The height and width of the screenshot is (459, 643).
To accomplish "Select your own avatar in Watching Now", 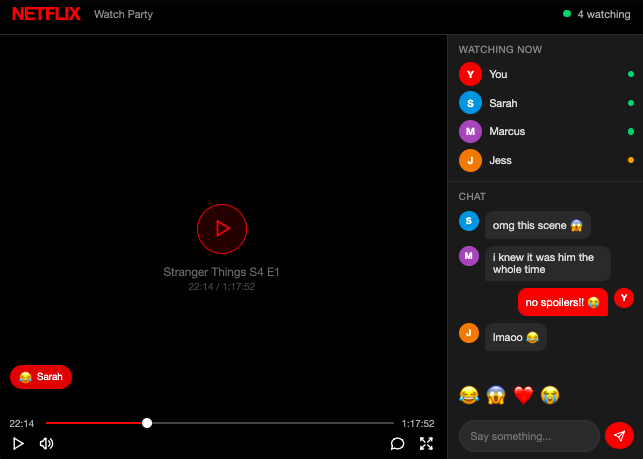I will [470, 74].
